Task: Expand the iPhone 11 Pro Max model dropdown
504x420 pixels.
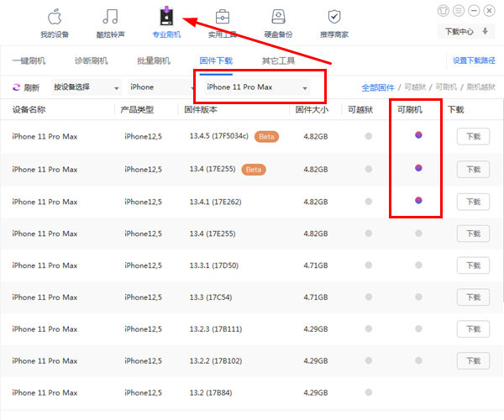Action: (257, 87)
